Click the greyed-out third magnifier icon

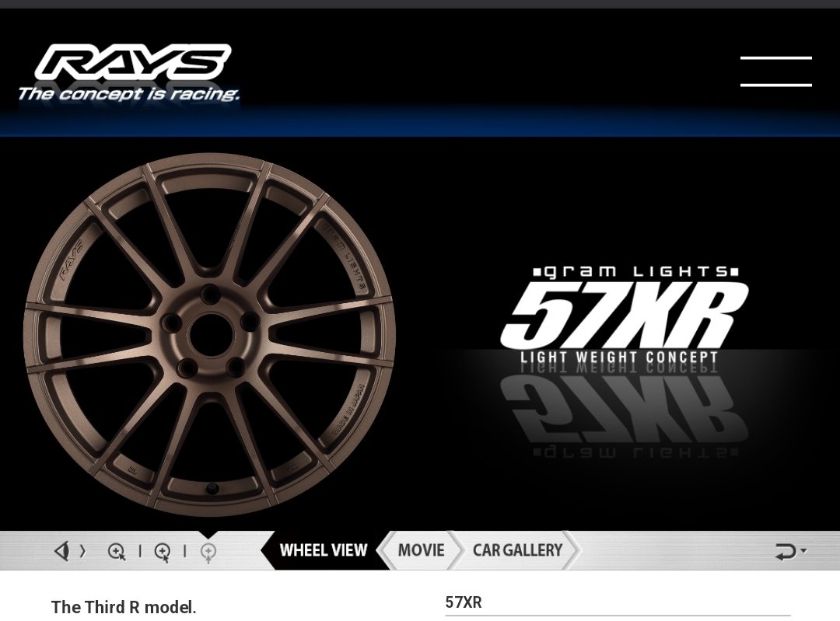pos(208,553)
